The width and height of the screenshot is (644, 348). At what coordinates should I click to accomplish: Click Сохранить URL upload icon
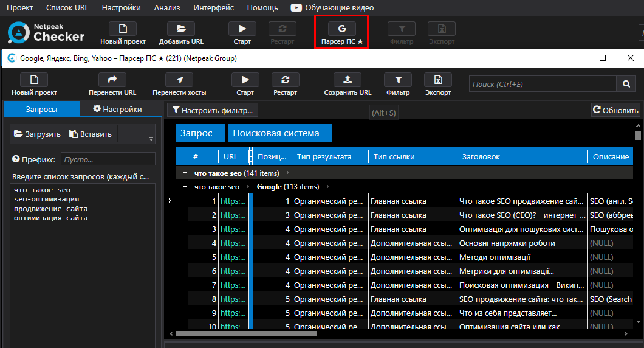tap(348, 80)
